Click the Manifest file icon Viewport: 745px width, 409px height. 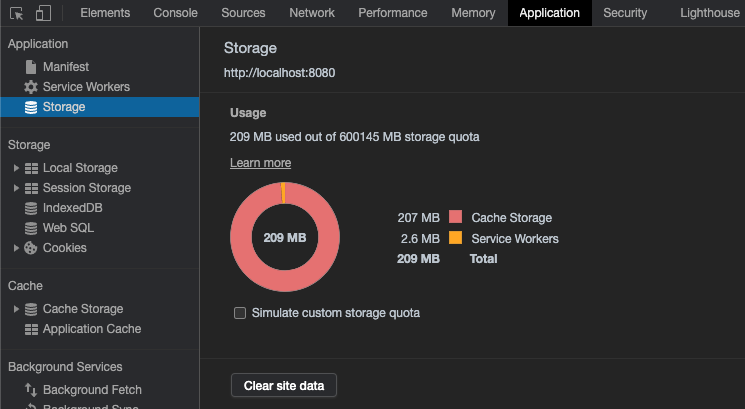pyautogui.click(x=31, y=67)
